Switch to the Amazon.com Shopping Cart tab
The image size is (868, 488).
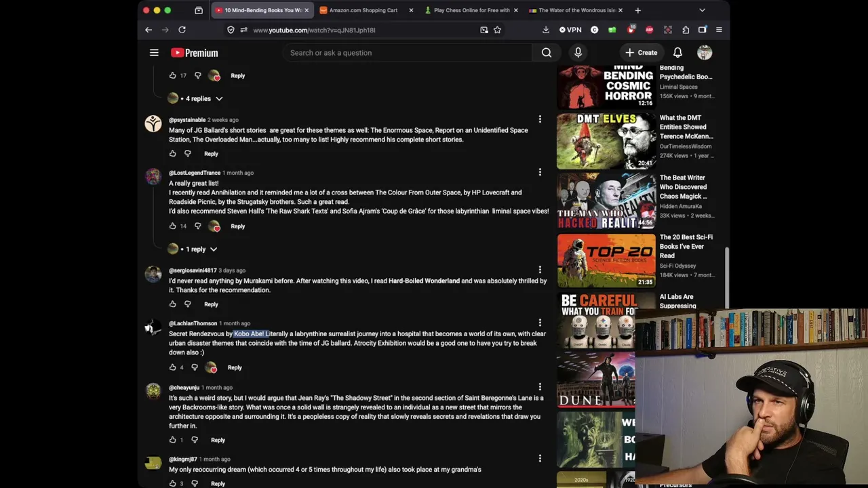tap(366, 10)
